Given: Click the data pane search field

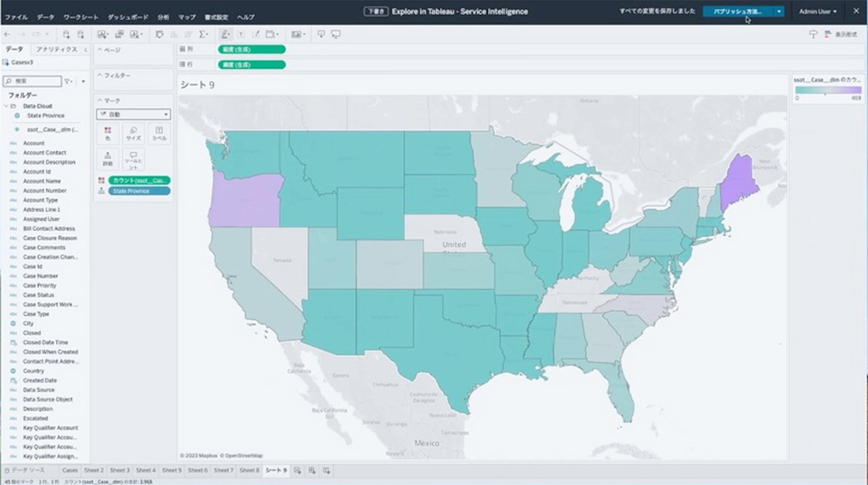Looking at the screenshot, I should click(32, 81).
